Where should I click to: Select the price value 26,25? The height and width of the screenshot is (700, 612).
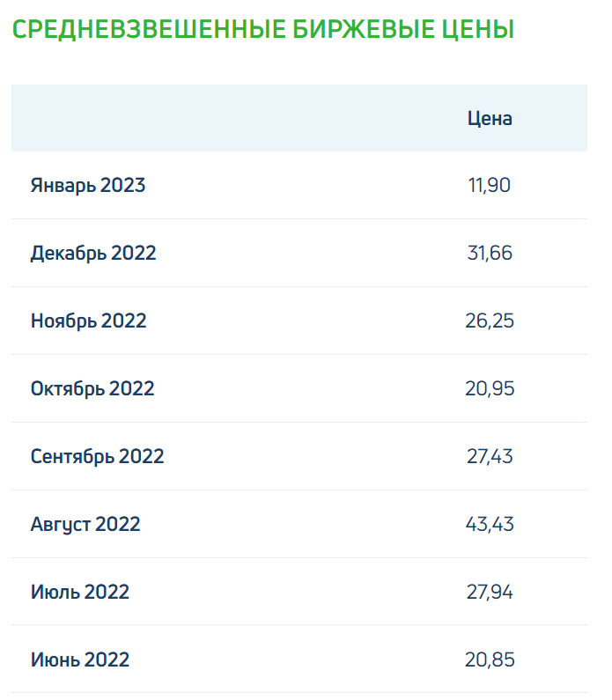490,321
